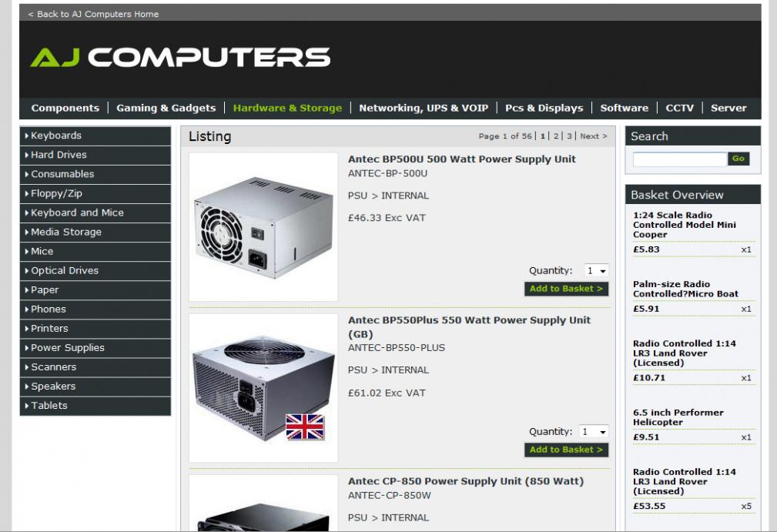Click the UK flag badge on BP550Plus image
777x532 pixels.
(305, 427)
